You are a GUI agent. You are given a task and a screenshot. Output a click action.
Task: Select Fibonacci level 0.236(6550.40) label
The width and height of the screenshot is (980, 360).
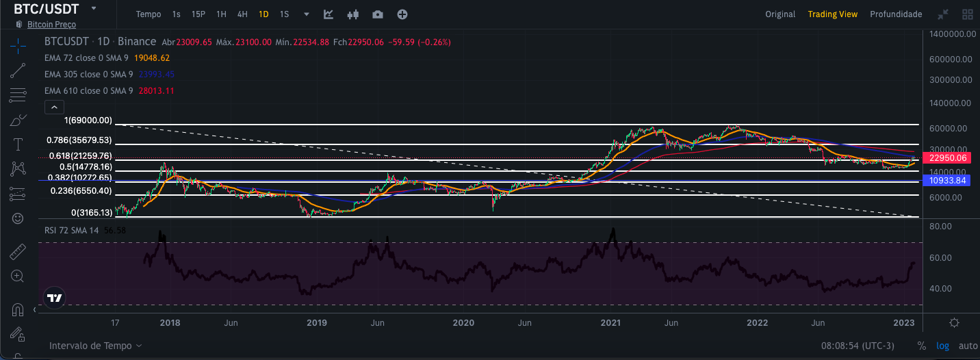click(81, 190)
